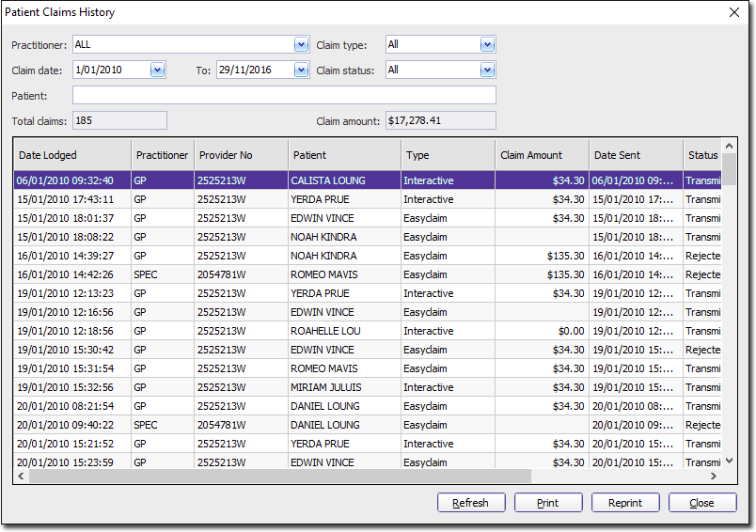Select the MIRIAM JULUIS claim row
The image size is (756, 532).
[x=325, y=387]
